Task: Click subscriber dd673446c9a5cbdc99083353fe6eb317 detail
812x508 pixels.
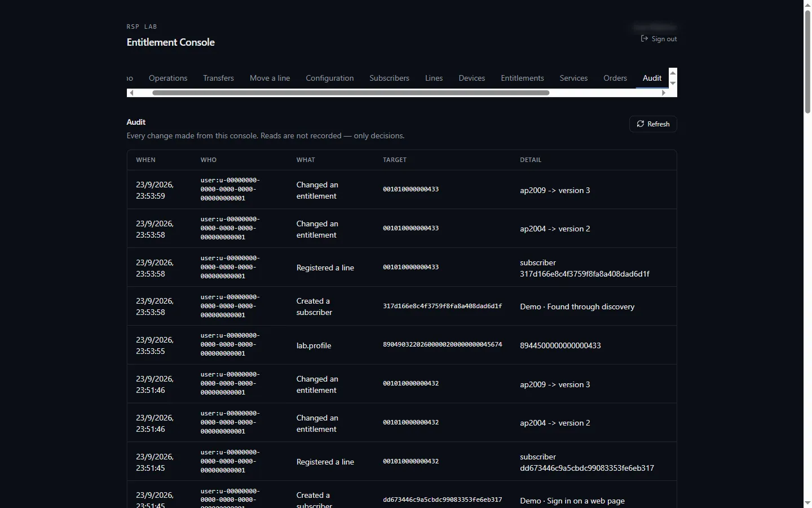Action: pyautogui.click(x=587, y=462)
